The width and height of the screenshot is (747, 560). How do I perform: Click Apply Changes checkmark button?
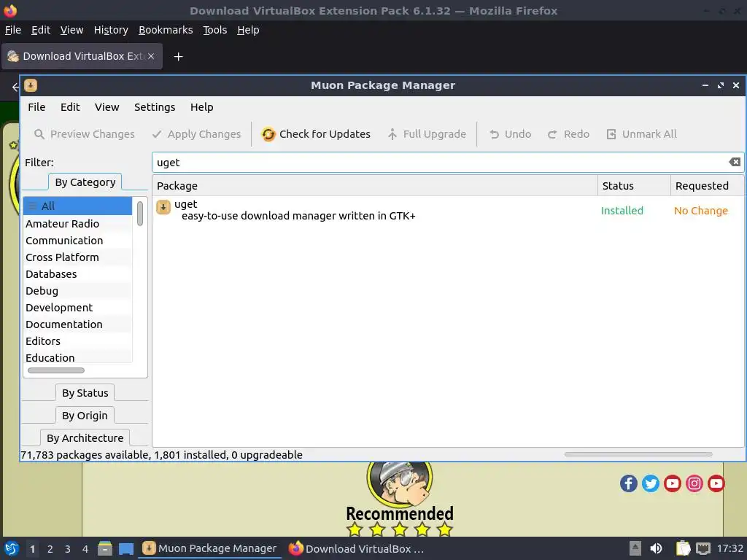196,134
